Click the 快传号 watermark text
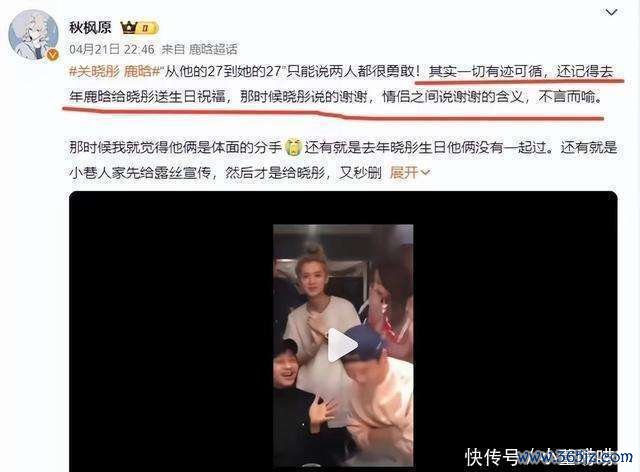Viewport: 640px width, 472px height. point(491,456)
